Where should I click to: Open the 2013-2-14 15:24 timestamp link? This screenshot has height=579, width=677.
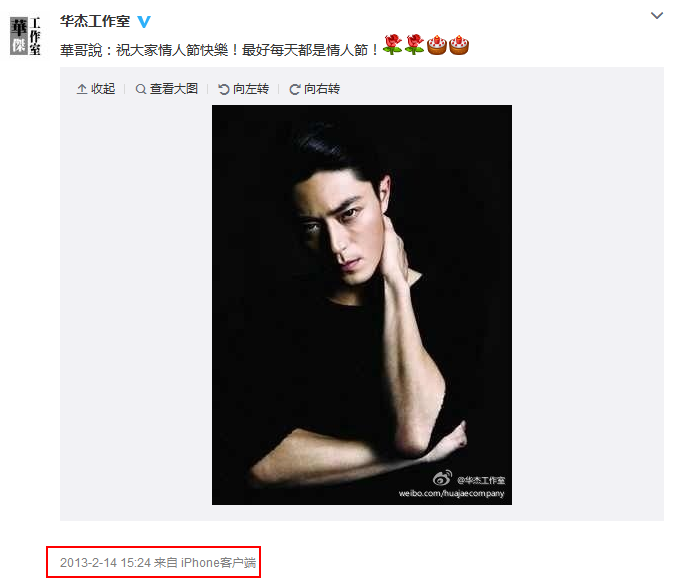[x=105, y=563]
